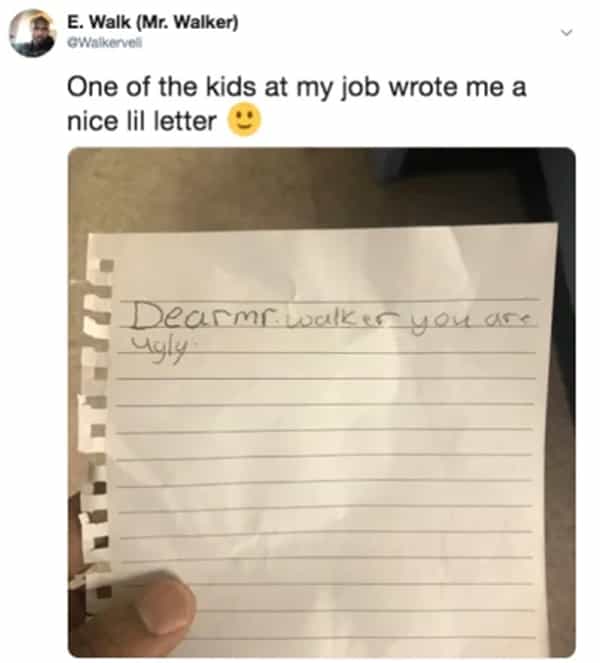Open the tweet author's profile picture
Screen dimensions: 600x663
point(32,33)
